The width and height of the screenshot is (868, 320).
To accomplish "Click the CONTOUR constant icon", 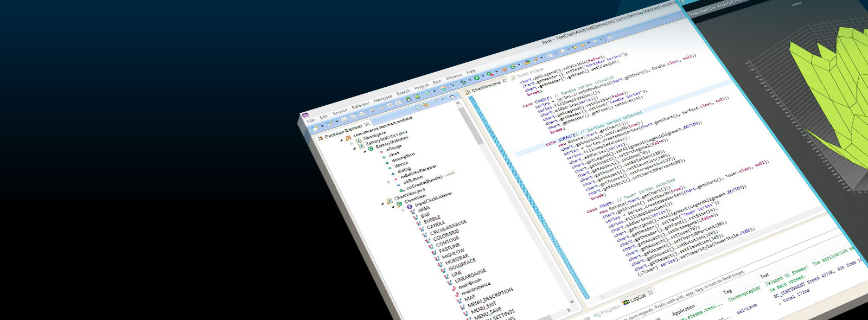I will pos(430,247).
